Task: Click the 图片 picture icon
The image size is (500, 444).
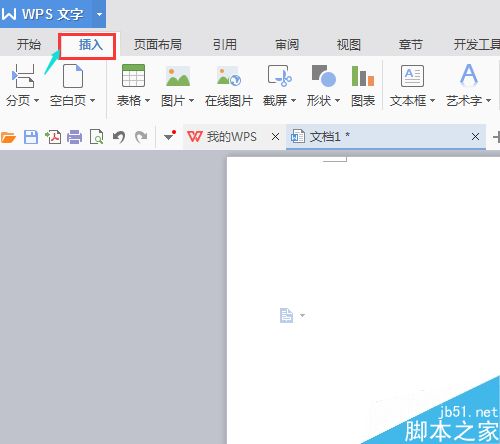Action: click(x=178, y=76)
